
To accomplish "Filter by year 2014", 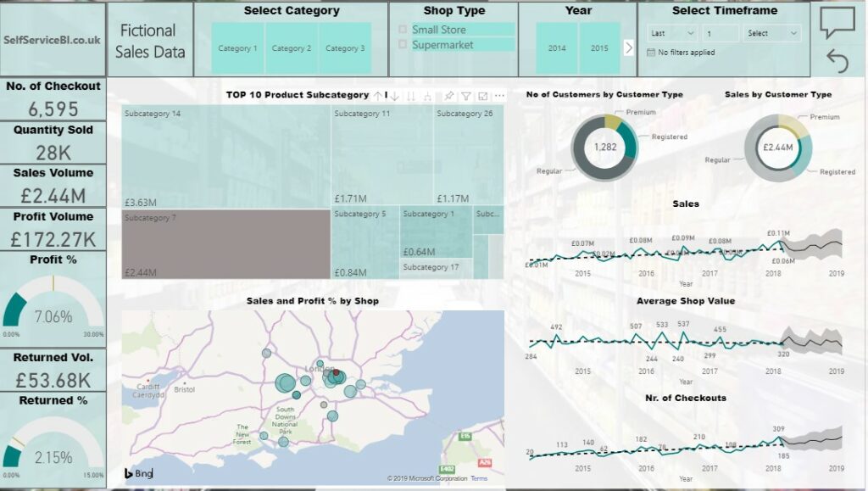I will coord(557,48).
